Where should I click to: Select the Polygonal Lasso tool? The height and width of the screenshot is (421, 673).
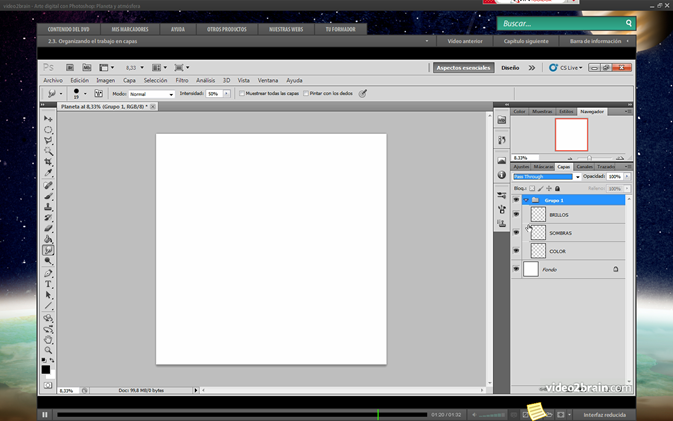tap(48, 140)
